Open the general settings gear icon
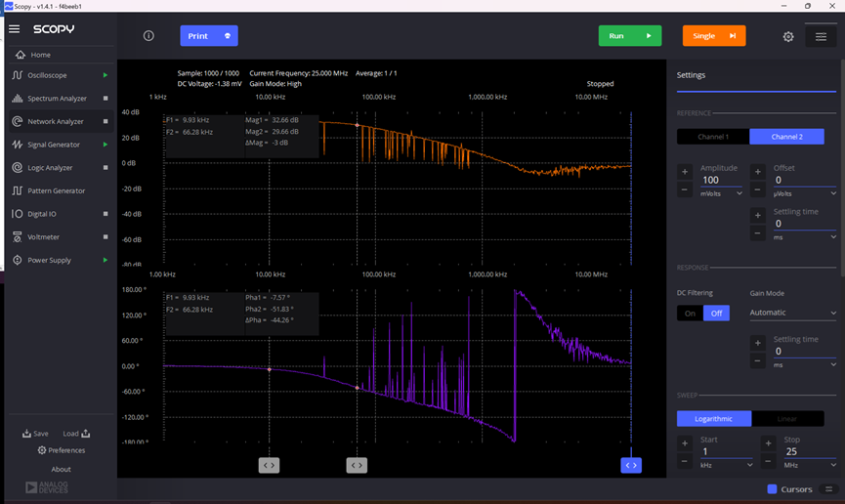Screen dimensions: 845x504 [x=788, y=36]
